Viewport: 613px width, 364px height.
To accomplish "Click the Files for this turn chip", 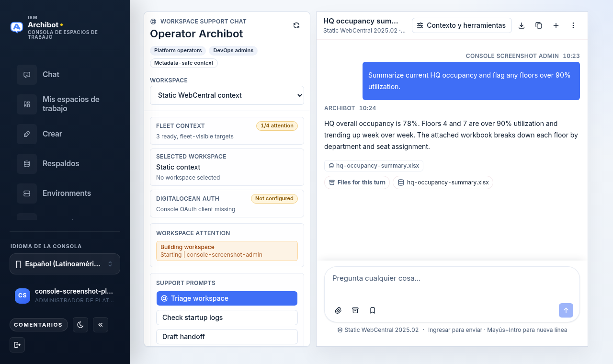I will pos(357,182).
